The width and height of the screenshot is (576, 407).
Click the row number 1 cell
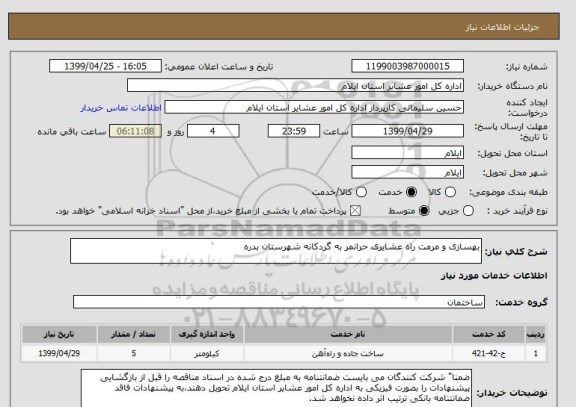coord(536,353)
